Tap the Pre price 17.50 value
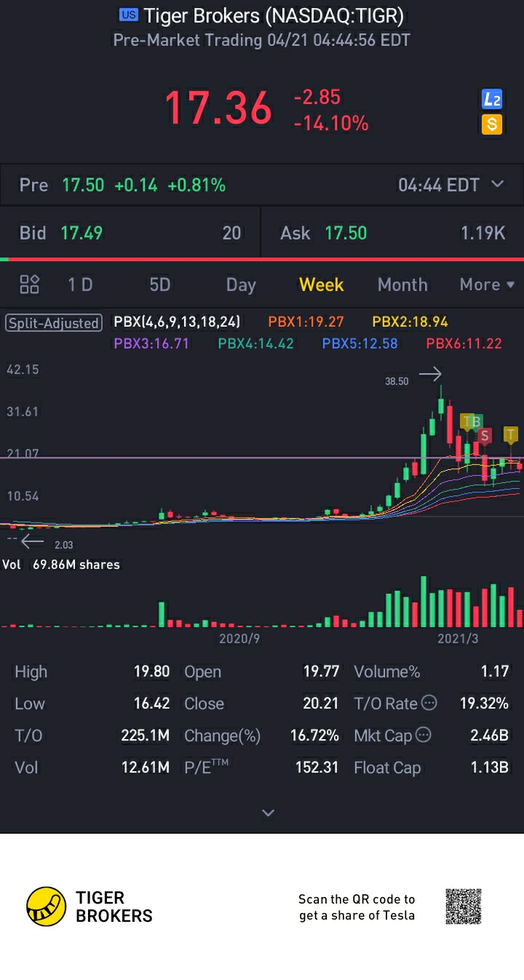 [x=83, y=185]
